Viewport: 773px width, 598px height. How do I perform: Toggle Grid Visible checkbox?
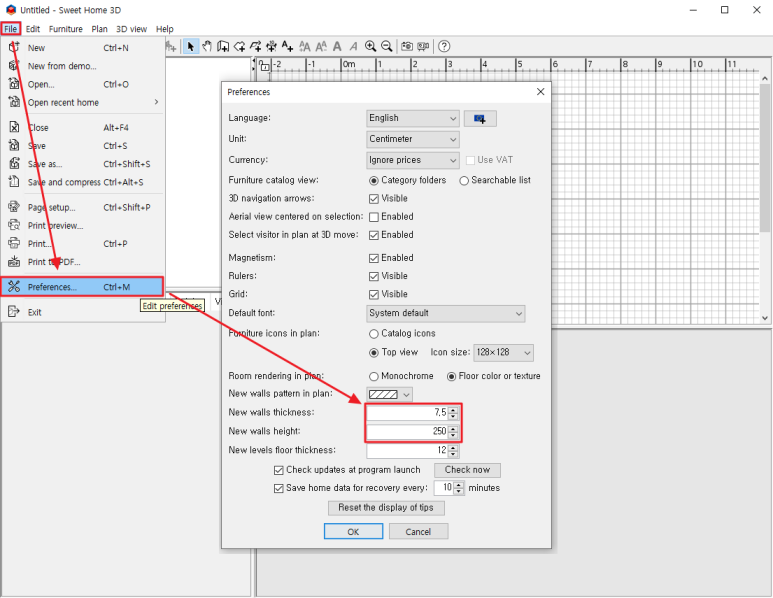click(x=374, y=295)
